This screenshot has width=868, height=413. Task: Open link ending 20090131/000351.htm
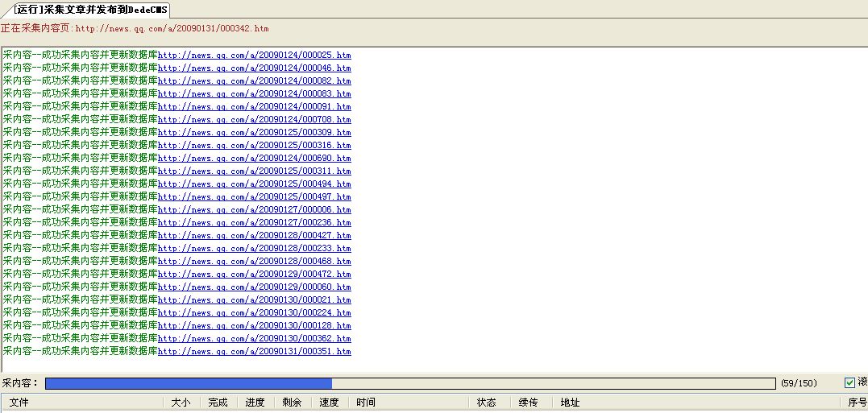point(254,351)
